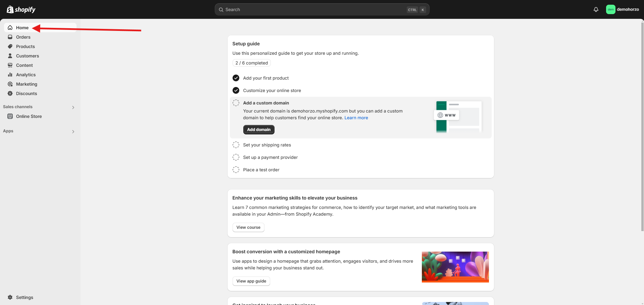Mark 'Place a test order' step circle
Viewport: 644px width, 305px height.
point(236,170)
